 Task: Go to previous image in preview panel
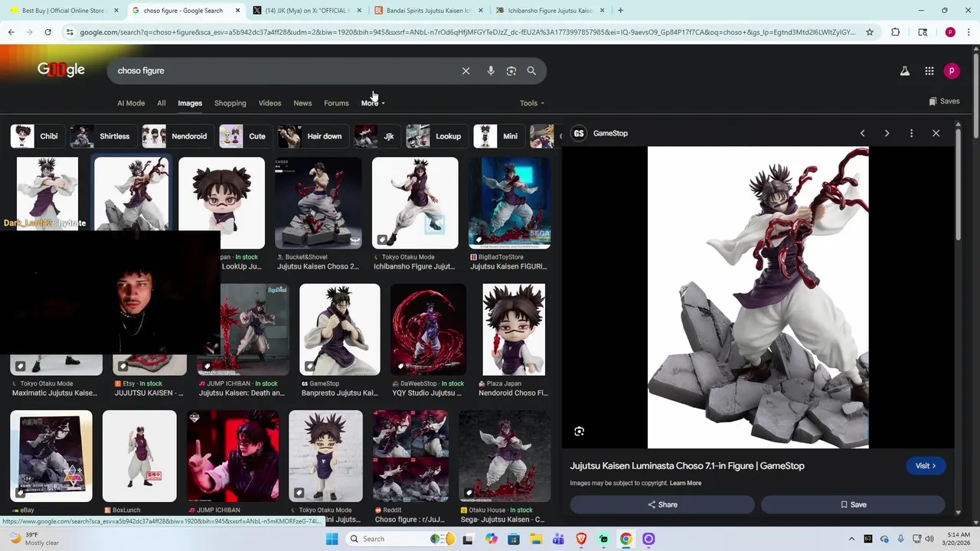[862, 133]
